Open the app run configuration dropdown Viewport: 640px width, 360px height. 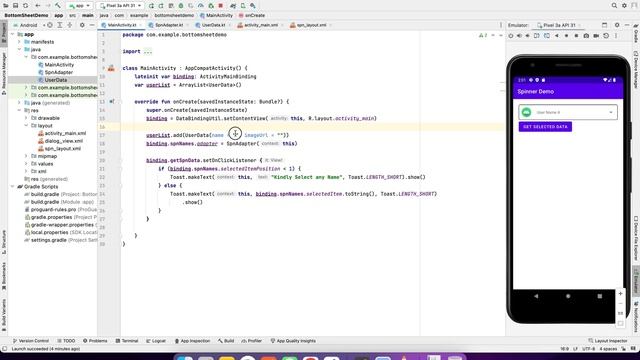(x=80, y=6)
